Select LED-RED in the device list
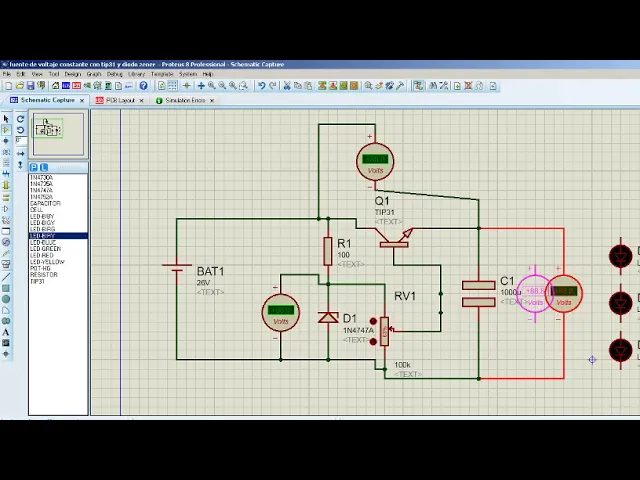The width and height of the screenshot is (640, 480). pos(58,255)
